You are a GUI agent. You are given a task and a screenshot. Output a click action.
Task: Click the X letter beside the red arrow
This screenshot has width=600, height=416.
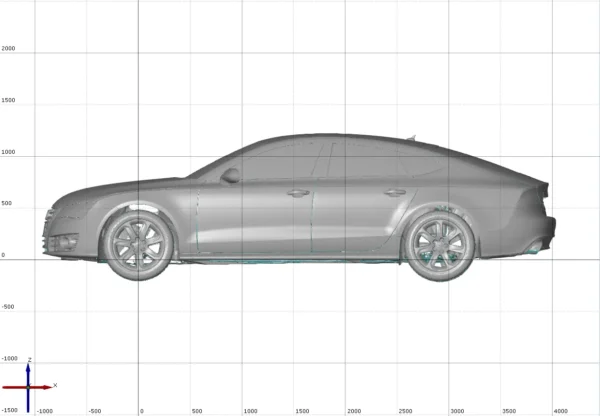pyautogui.click(x=55, y=385)
